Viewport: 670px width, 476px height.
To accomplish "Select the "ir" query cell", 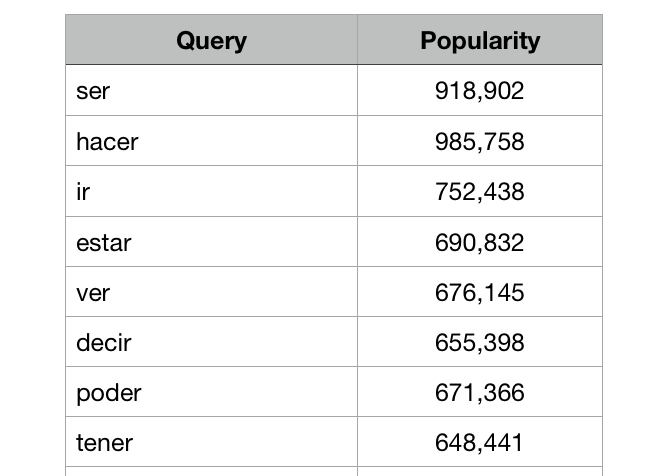I will tap(211, 191).
